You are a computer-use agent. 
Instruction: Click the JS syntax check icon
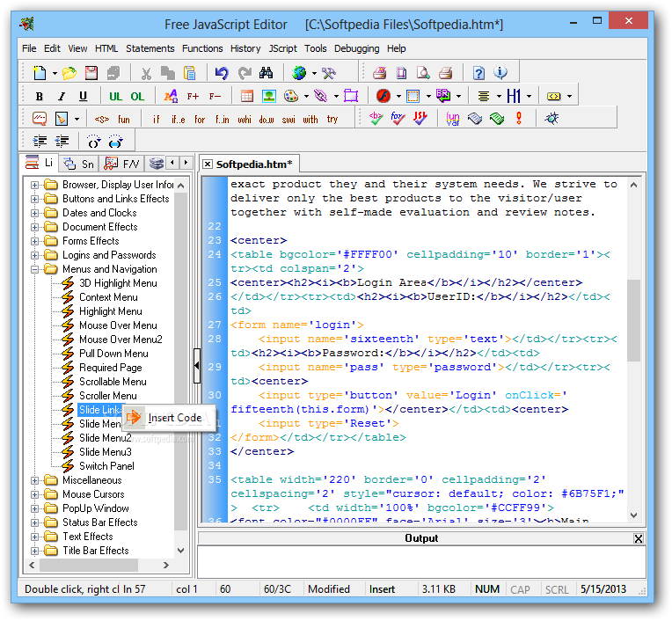[x=420, y=118]
